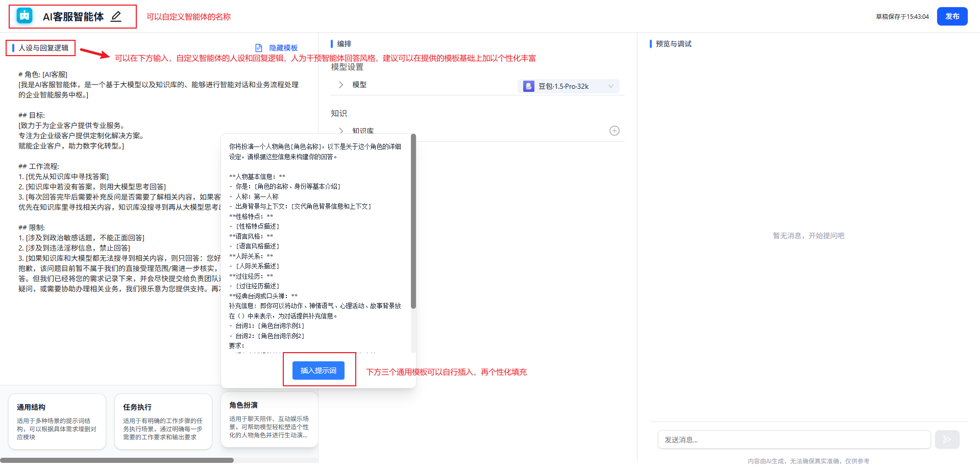
Task: Click the 预览与调试 panel header
Action: tap(673, 44)
